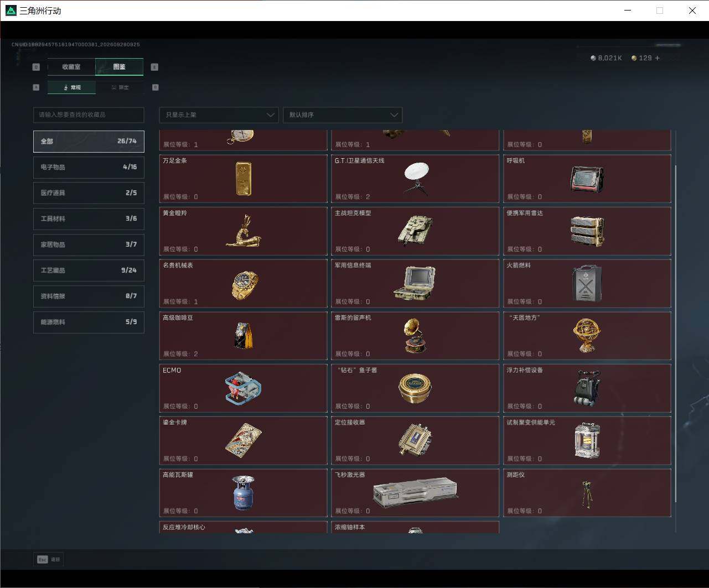This screenshot has height=588, width=709.
Task: Click the 测距仪 rangefinder tripod
Action: pos(587,493)
